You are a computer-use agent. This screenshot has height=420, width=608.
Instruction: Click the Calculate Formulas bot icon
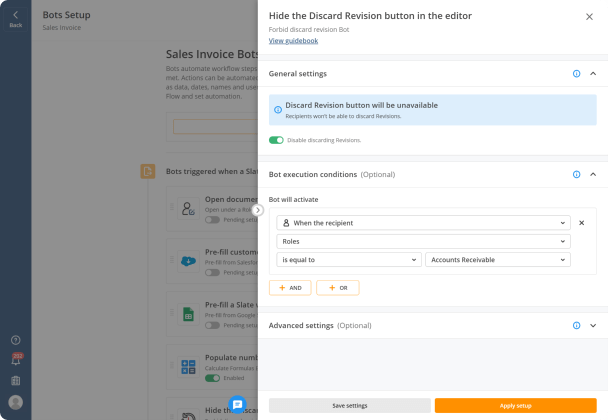pos(188,367)
